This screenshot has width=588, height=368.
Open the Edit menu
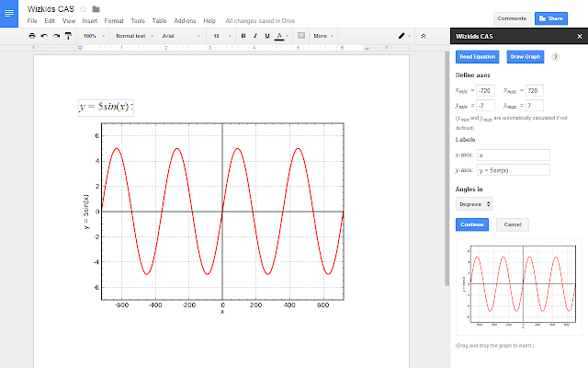(x=50, y=21)
